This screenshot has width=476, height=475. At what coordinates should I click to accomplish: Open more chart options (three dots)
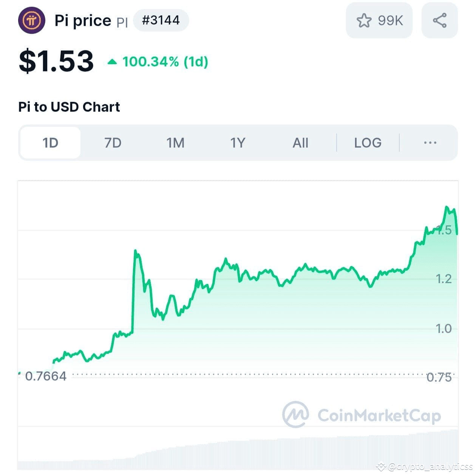point(430,143)
